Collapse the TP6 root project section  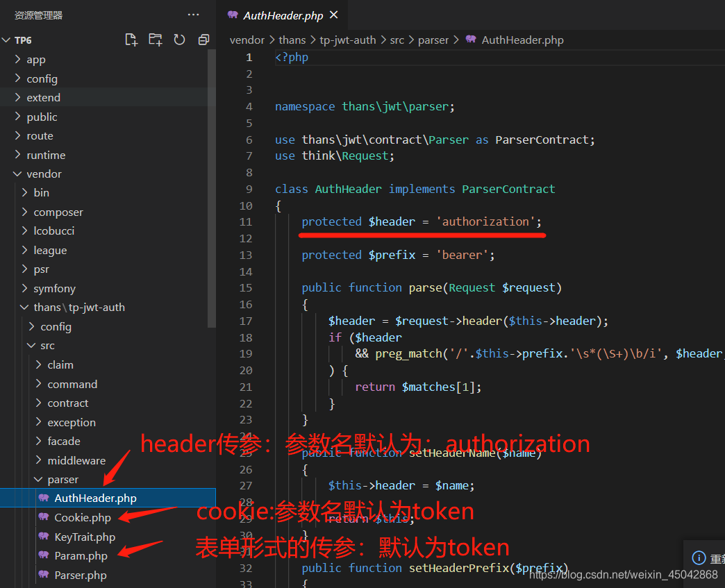(22, 40)
